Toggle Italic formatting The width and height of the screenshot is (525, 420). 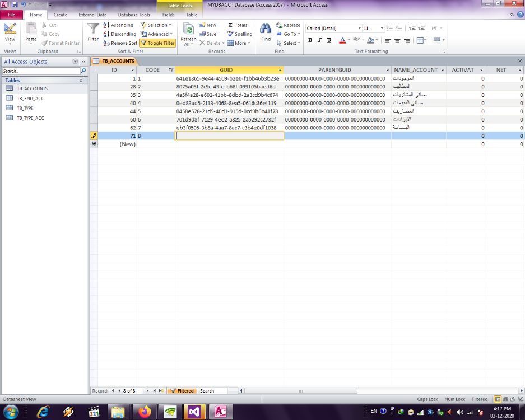coord(320,40)
